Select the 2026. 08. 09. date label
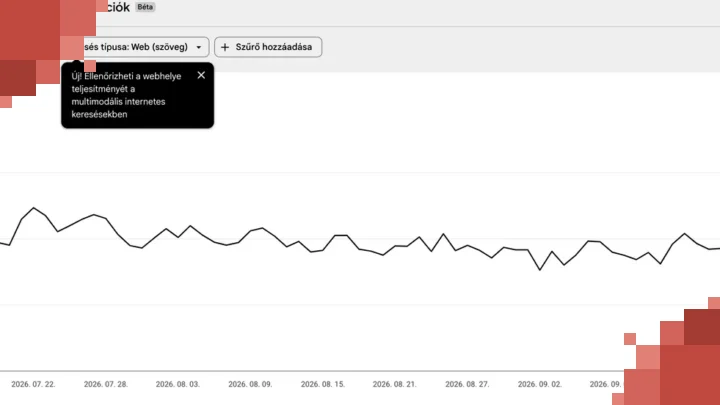Viewport: 720px width, 405px height. click(250, 384)
